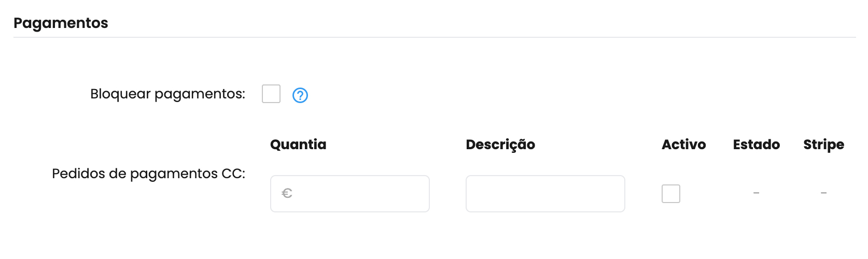Image resolution: width=868 pixels, height=259 pixels.
Task: Open the help tooltip beside Bloquear pagamentos
Action: (x=300, y=95)
